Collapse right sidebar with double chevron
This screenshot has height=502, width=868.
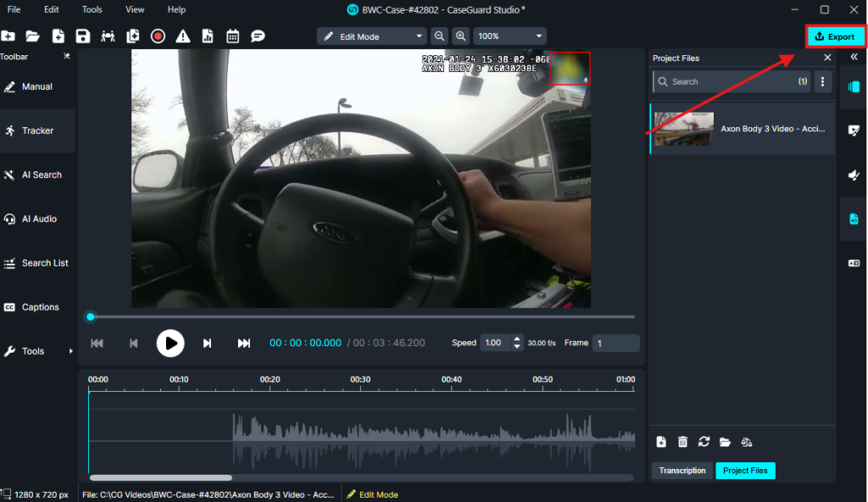click(854, 57)
